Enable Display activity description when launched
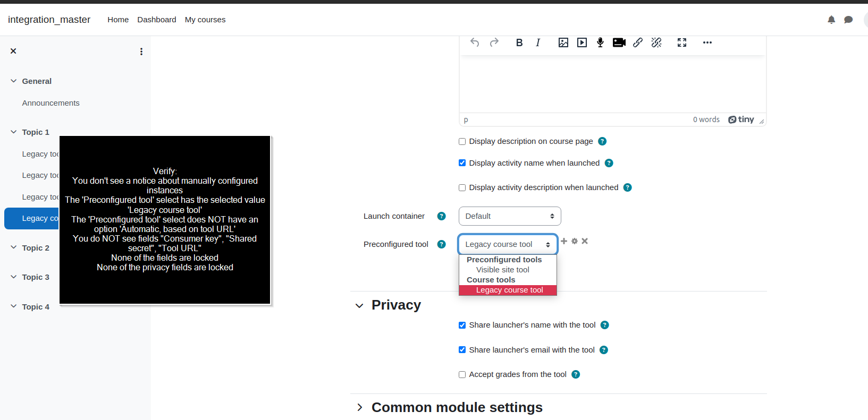868x420 pixels. click(462, 187)
